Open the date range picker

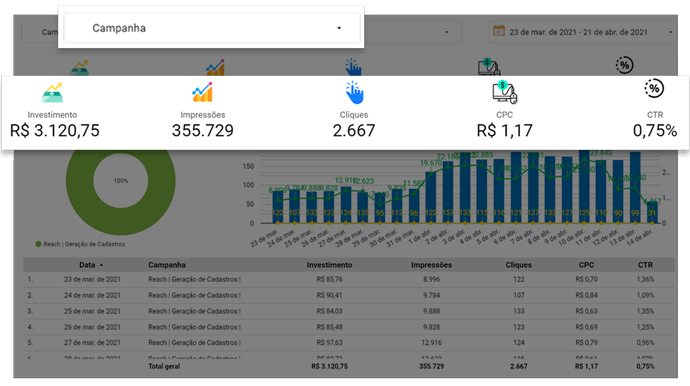pos(582,32)
